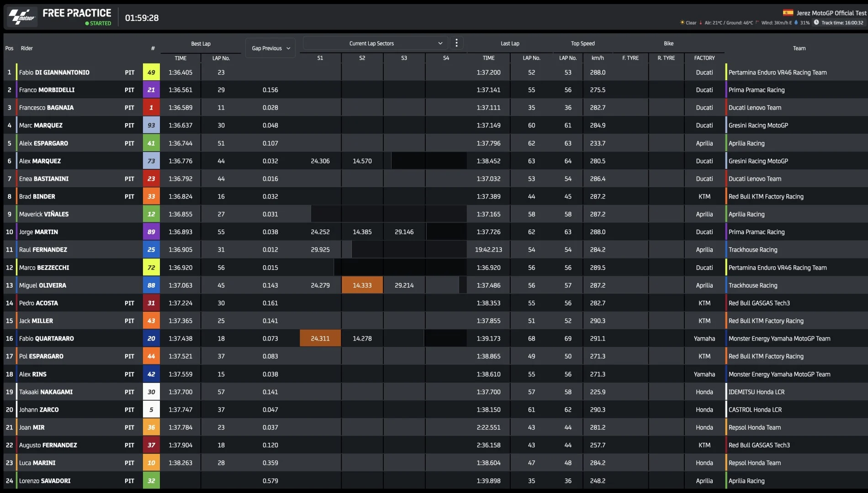Click rider number 93 badge

pos(151,125)
